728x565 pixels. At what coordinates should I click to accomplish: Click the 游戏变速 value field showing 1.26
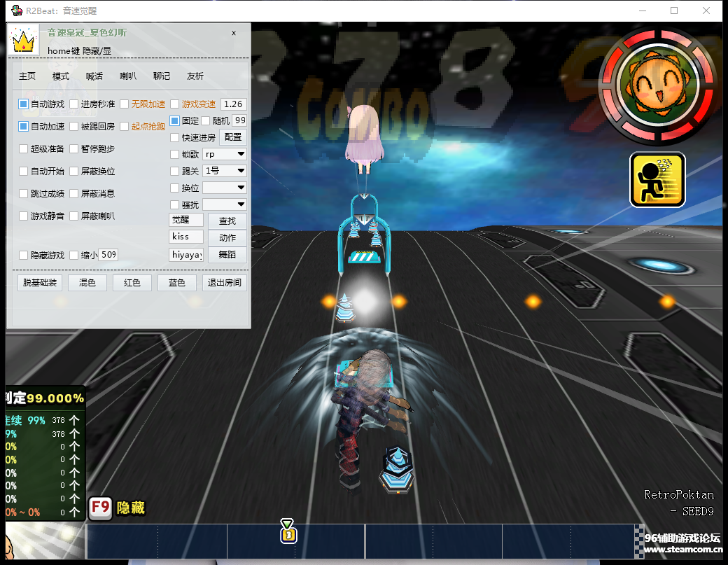click(x=233, y=104)
